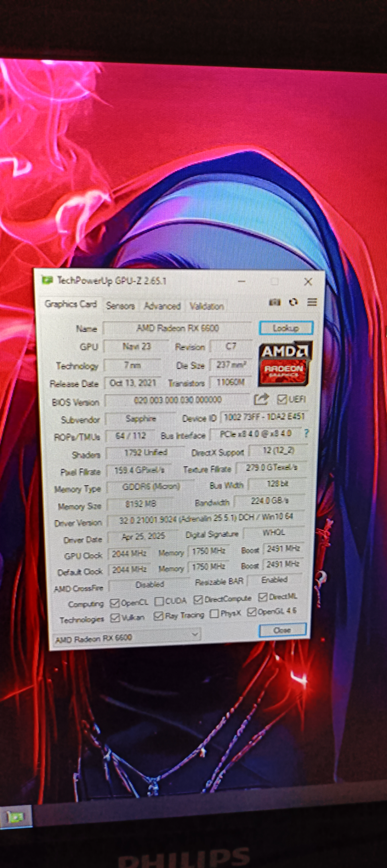Toggle the OpenCL checkbox

click(115, 602)
